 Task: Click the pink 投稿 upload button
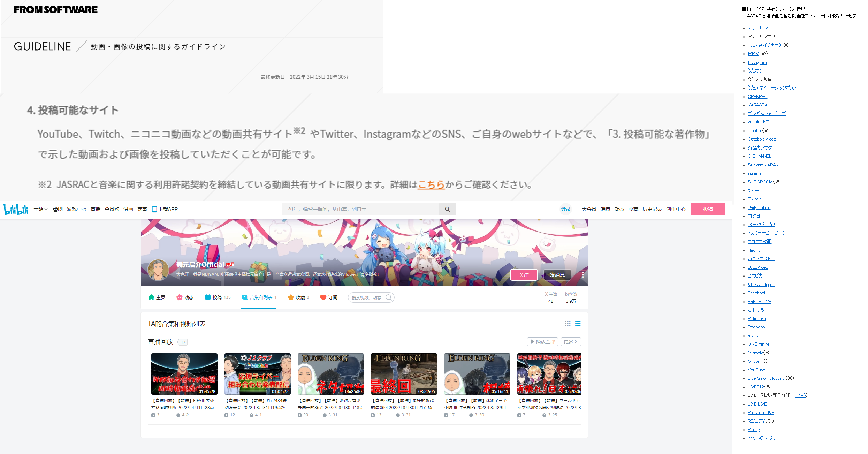[708, 209]
